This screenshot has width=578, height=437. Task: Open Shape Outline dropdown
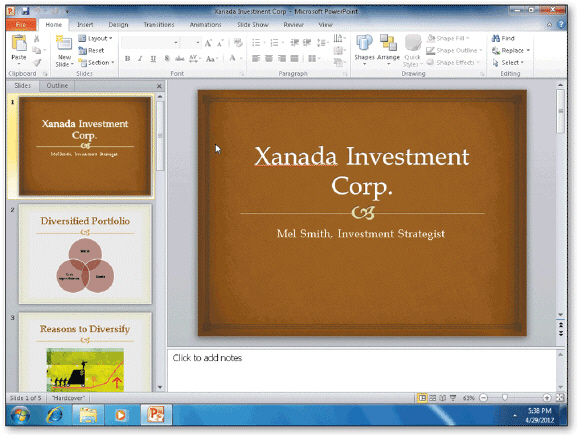tap(454, 51)
